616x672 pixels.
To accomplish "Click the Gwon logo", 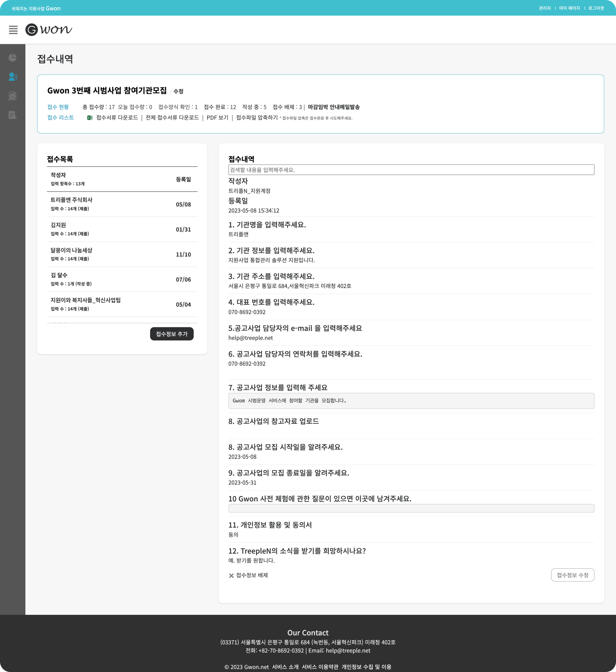I will [x=49, y=30].
